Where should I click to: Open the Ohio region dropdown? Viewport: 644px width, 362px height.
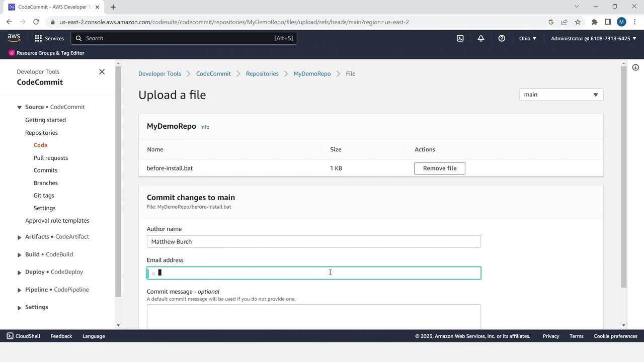pos(527,38)
